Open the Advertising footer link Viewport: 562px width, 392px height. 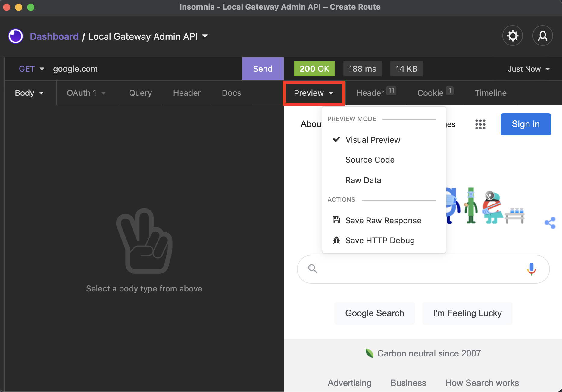coord(349,383)
